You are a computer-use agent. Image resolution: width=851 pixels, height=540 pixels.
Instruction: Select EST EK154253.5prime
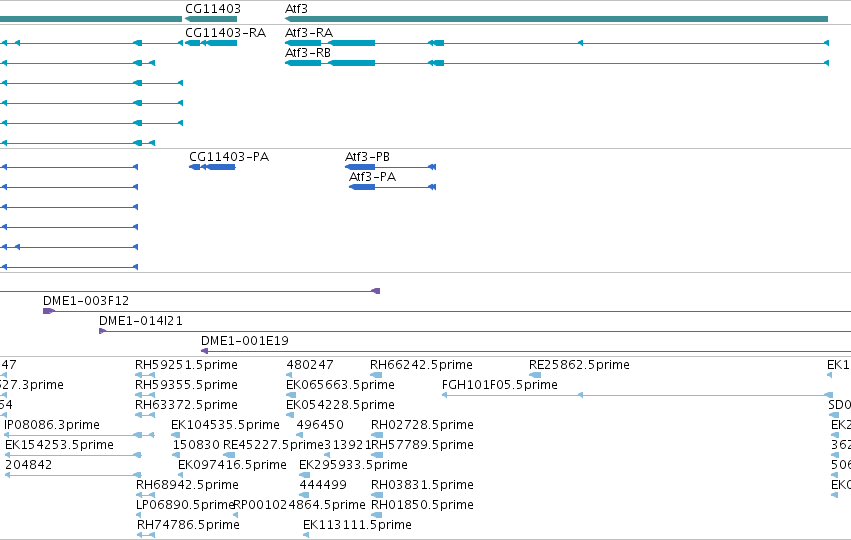(x=59, y=445)
